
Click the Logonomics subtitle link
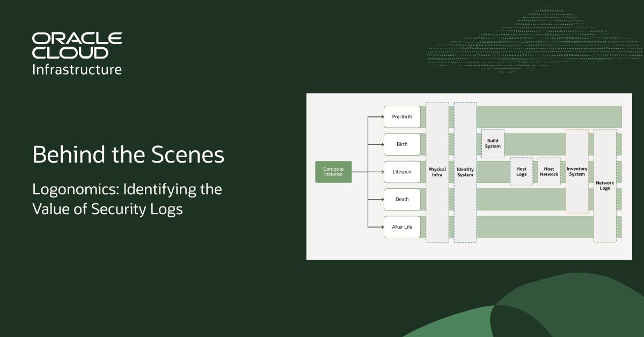tap(127, 199)
